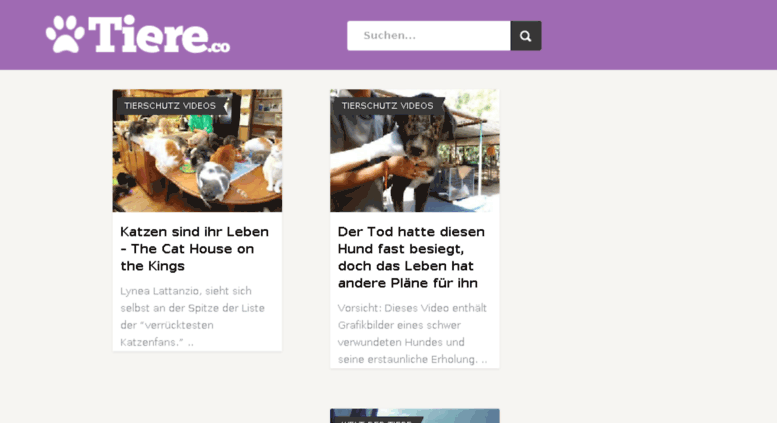Select the dog article card body
Image resolution: width=777 pixels, height=423 pixels.
click(x=415, y=290)
